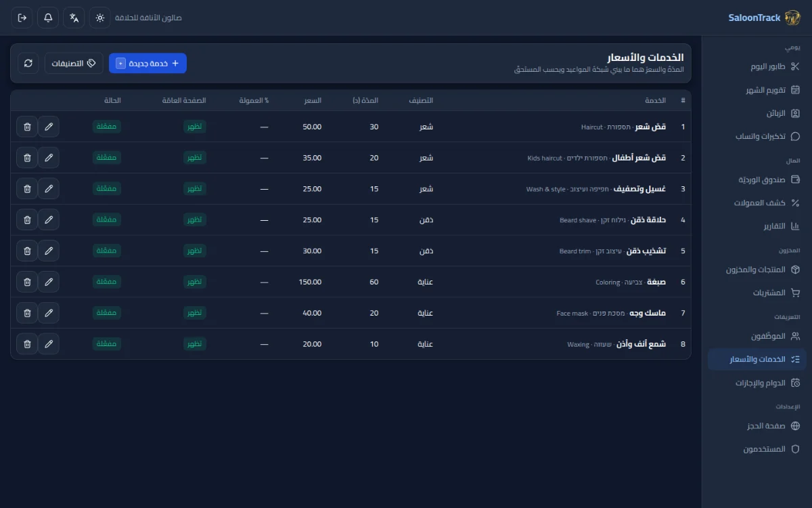Open تقويم الشهر month calendar
Screen dimensions: 812x508
[x=757, y=90]
